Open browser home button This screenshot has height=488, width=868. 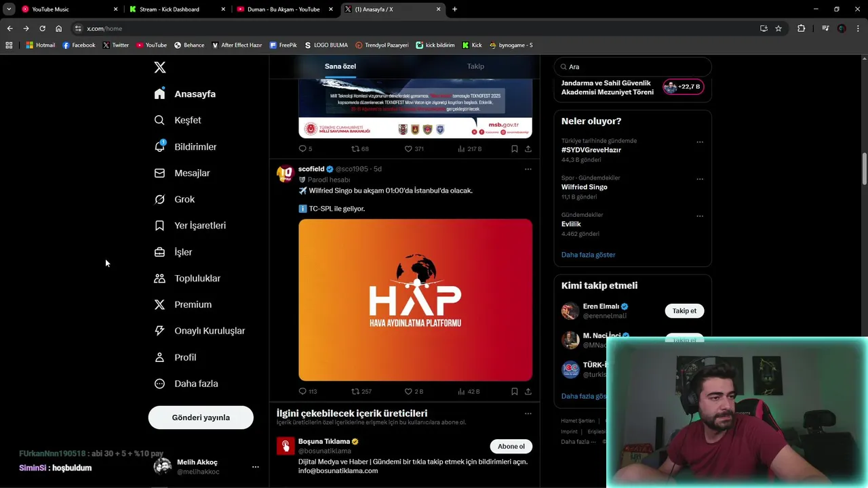[58, 28]
